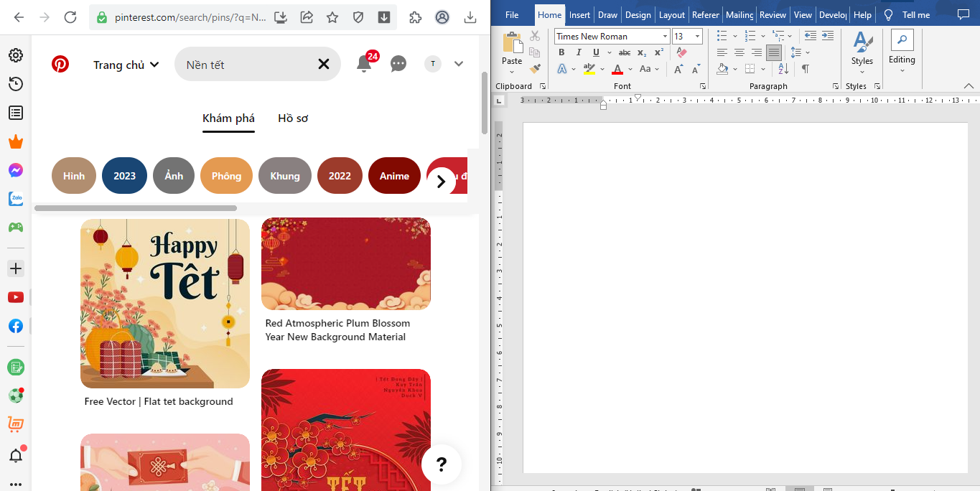The width and height of the screenshot is (980, 491).
Task: Open browser settings gear in sidebar
Action: [x=16, y=55]
